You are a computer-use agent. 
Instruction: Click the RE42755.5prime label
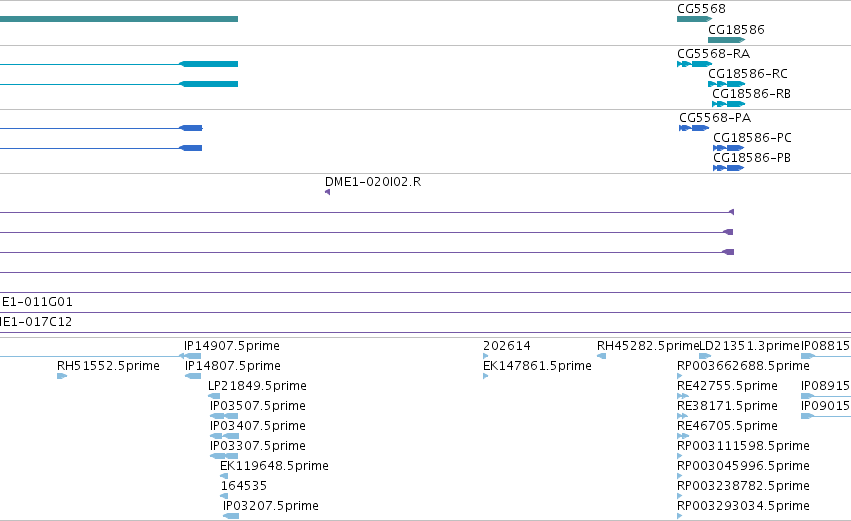coord(727,386)
